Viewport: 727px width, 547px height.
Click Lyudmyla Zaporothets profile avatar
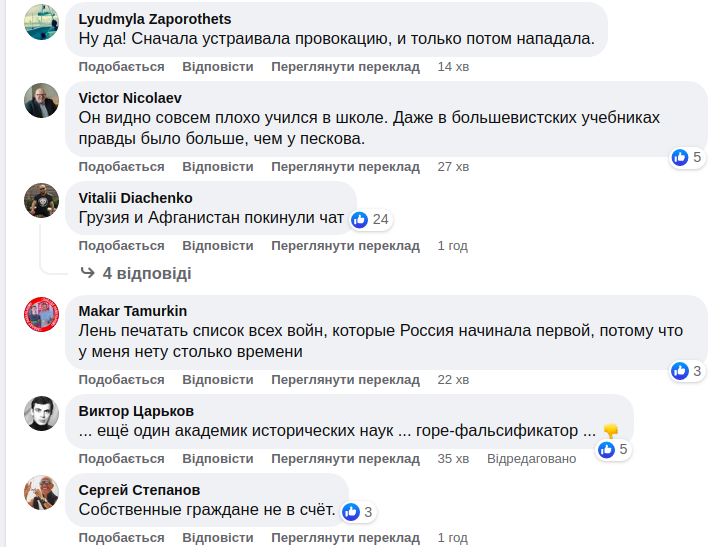(41, 22)
